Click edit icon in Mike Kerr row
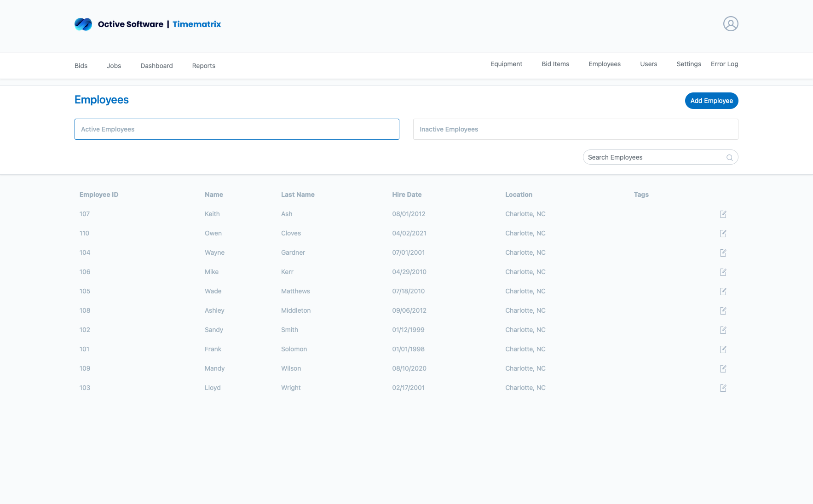This screenshot has height=504, width=813. pos(723,272)
